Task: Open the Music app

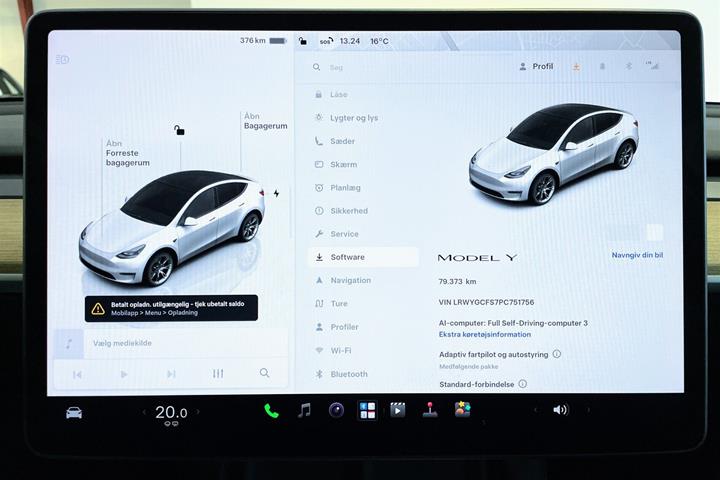Action: (x=304, y=410)
